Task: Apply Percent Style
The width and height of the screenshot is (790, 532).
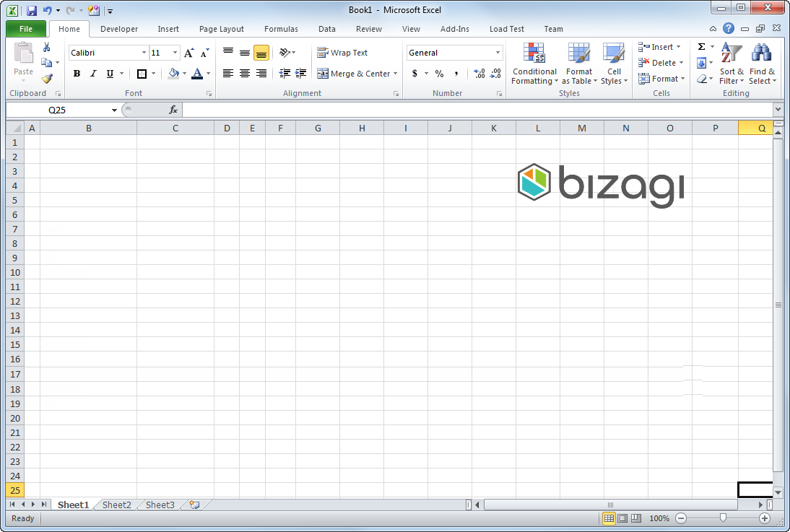Action: [439, 74]
